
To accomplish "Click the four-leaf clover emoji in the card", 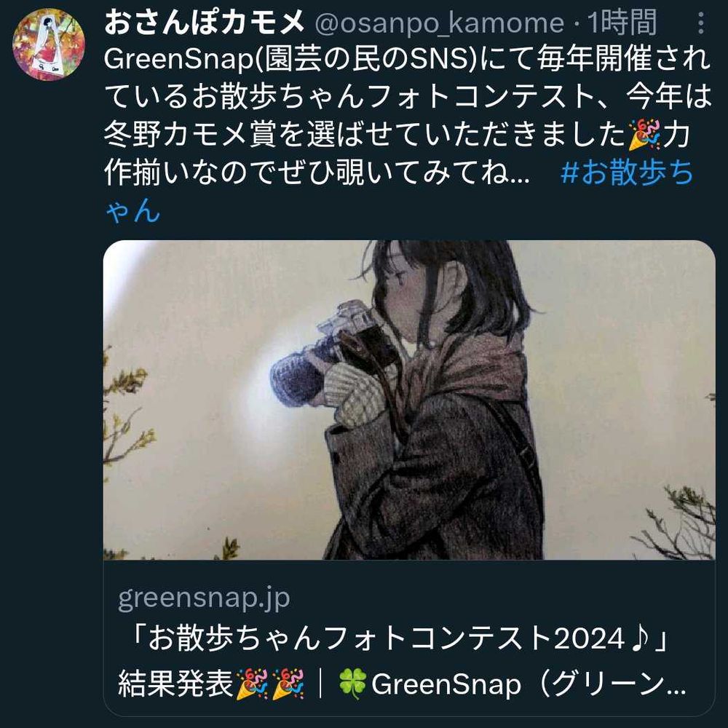I will coord(353,684).
